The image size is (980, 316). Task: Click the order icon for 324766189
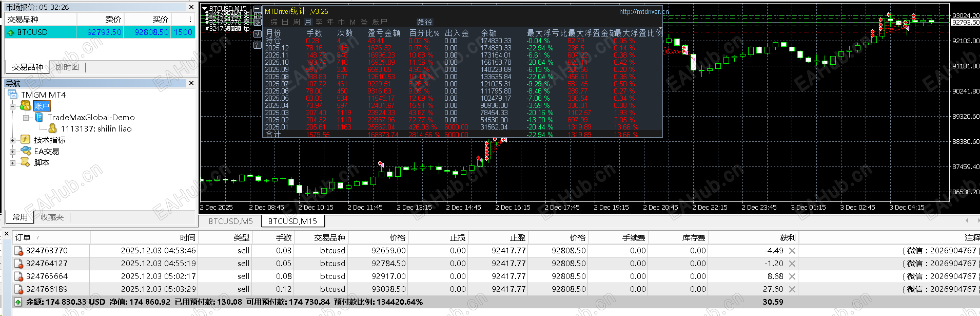pos(18,289)
